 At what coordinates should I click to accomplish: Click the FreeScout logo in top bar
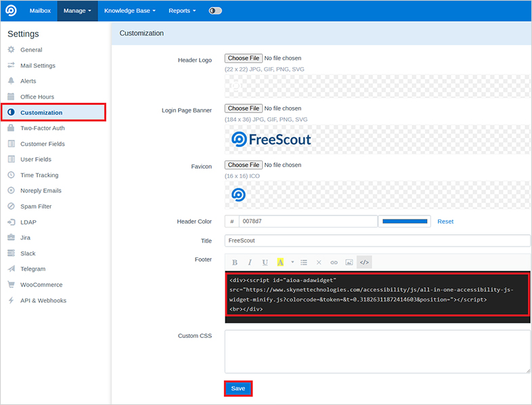point(12,11)
